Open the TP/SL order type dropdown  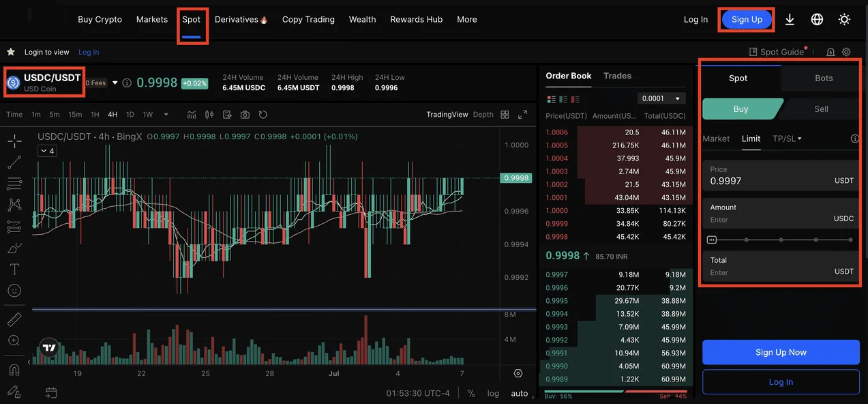tap(787, 139)
